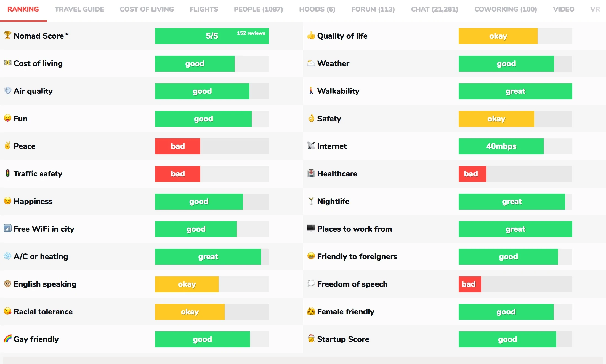This screenshot has height=364, width=606.
Task: Click the Traffic safety traffic light icon
Action: (x=7, y=173)
